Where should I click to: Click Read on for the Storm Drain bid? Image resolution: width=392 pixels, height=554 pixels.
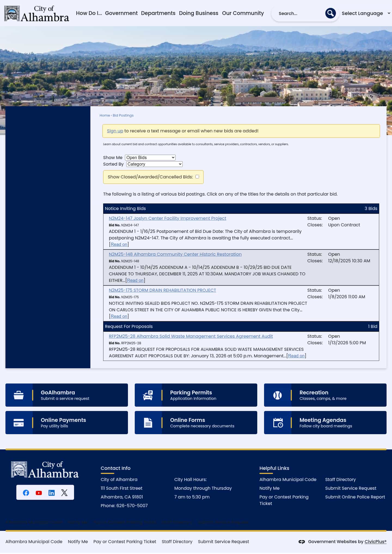[119, 316]
